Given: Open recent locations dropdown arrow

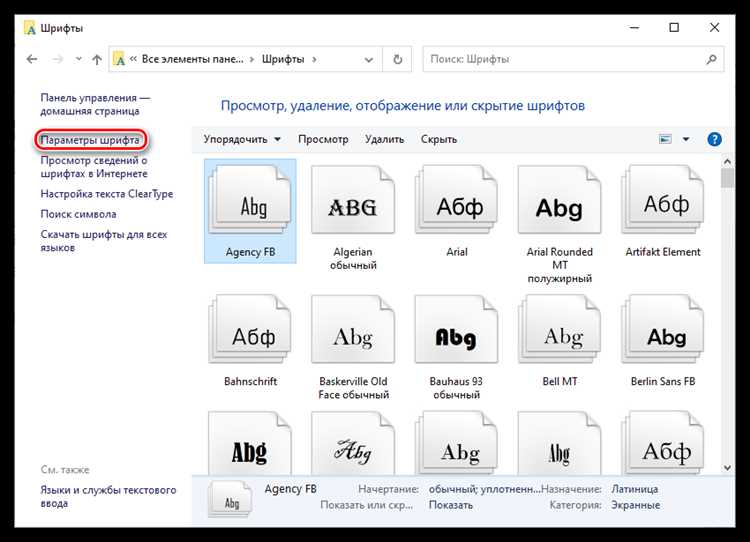Looking at the screenshot, I should [x=78, y=59].
